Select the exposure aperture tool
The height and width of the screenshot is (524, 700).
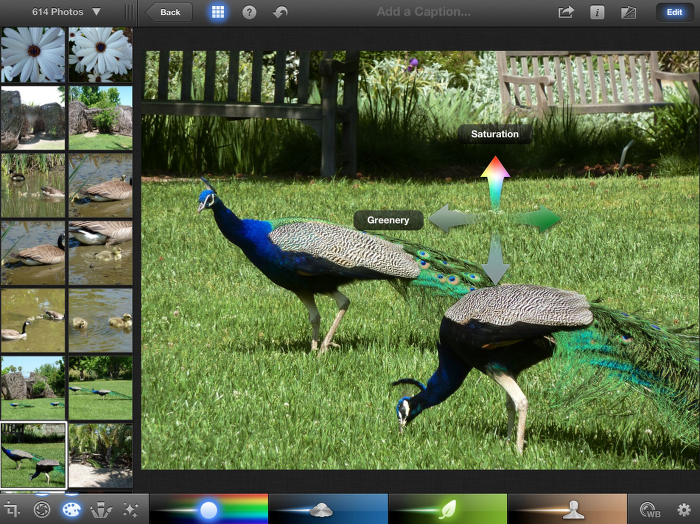tap(42, 509)
